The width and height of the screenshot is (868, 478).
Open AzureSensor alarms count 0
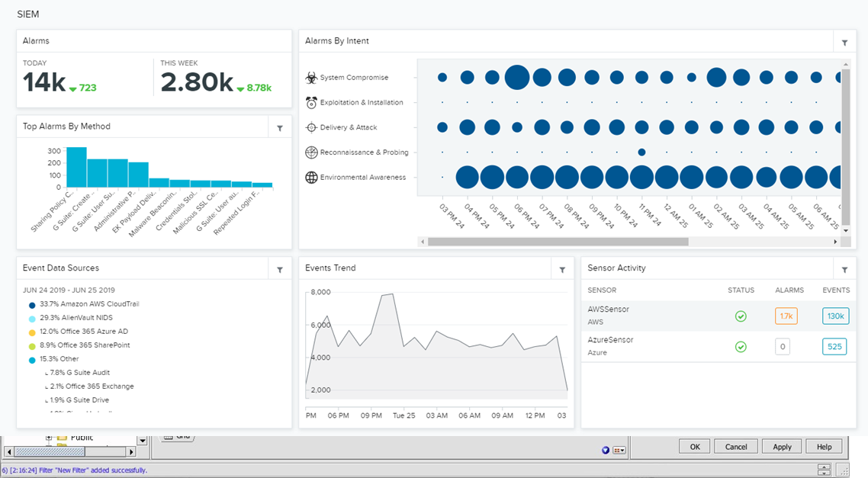(x=783, y=346)
